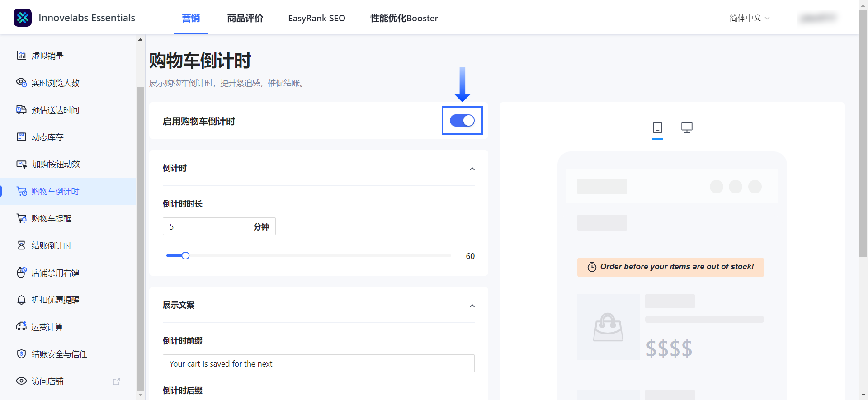
Task: Open 预估送达时间 truck icon
Action: (x=21, y=110)
